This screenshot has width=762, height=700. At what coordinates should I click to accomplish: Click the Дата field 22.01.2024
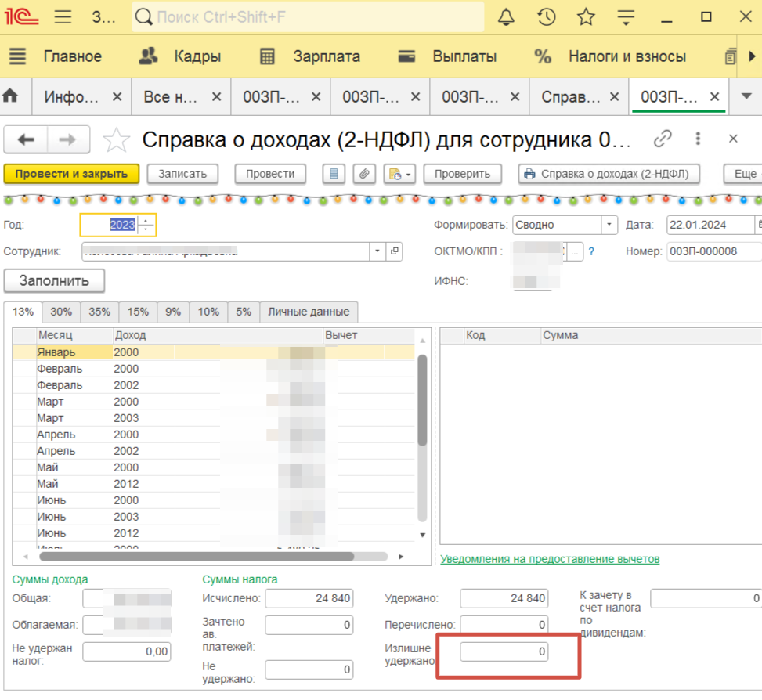tap(710, 225)
